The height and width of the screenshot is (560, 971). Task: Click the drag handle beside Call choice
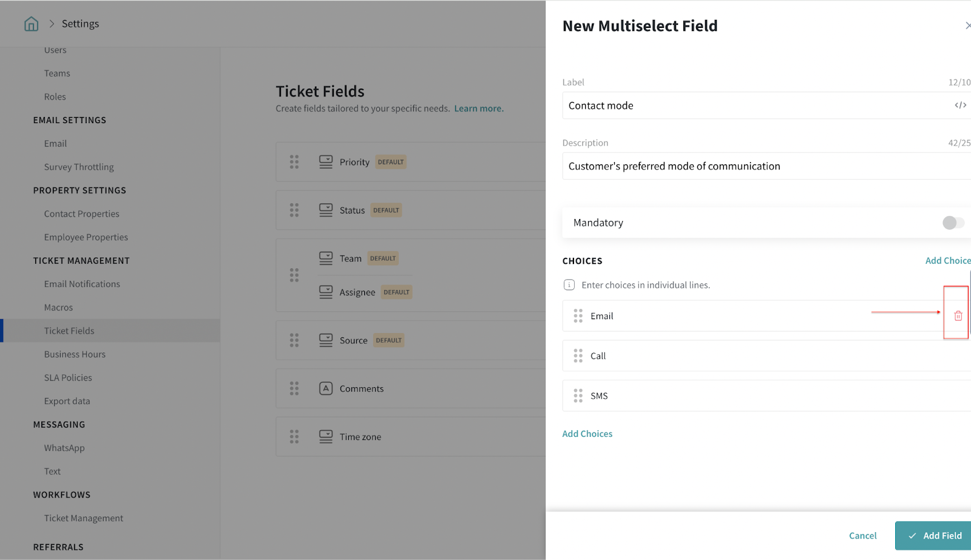(578, 356)
